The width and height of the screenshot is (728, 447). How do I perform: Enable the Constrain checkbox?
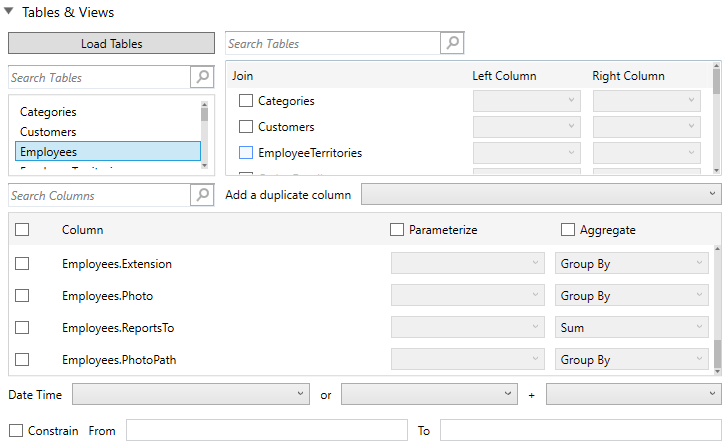[15, 431]
